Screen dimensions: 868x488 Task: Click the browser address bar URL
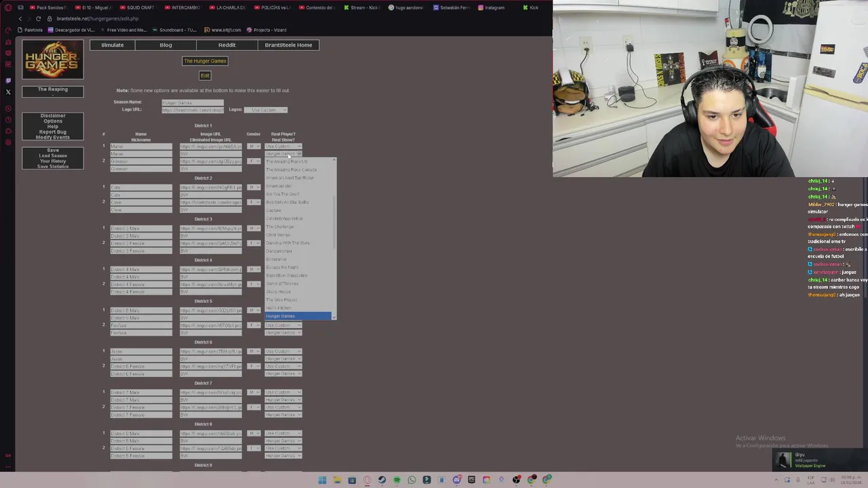(98, 18)
